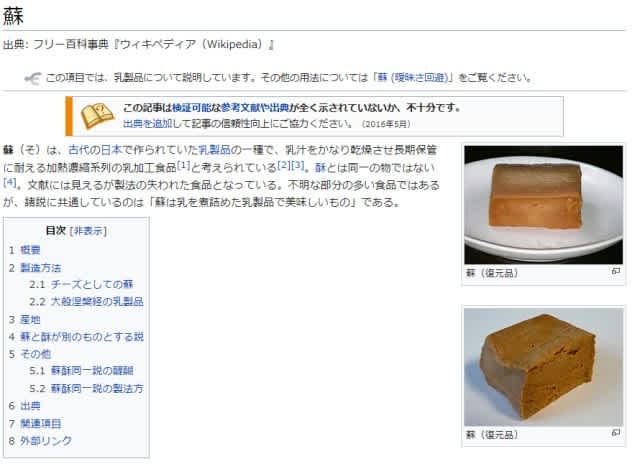Viewport: 640px width, 464px height.
Task: Click the disambiguation arrow icon
Action: point(33,78)
